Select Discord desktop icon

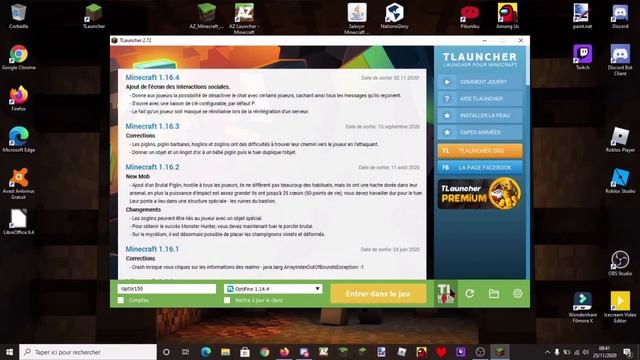pyautogui.click(x=620, y=16)
